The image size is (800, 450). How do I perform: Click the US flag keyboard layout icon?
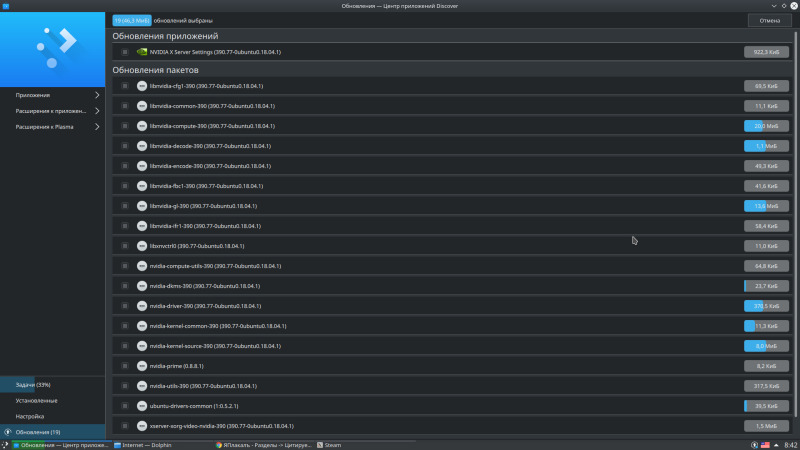coord(765,445)
